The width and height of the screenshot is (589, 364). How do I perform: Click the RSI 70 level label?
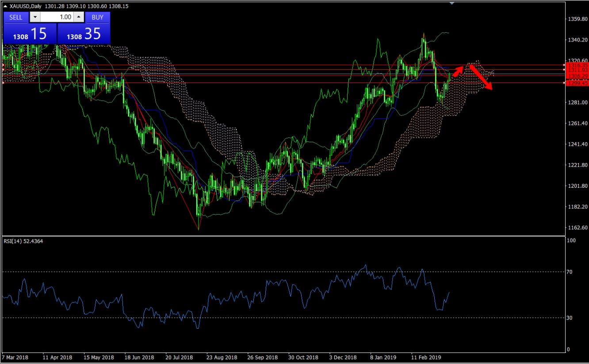570,272
